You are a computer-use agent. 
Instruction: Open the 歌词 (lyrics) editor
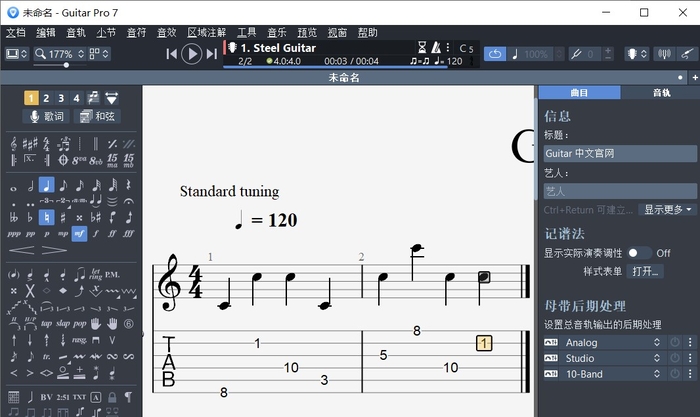(46, 117)
